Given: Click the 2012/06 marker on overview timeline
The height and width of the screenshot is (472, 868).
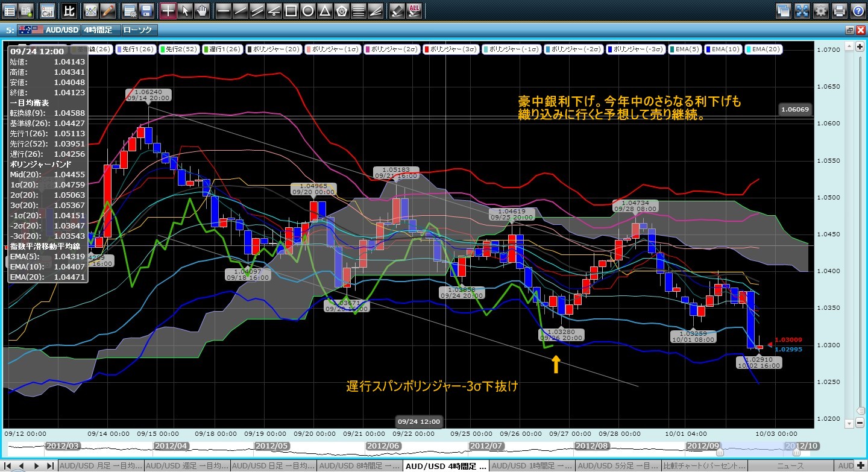Looking at the screenshot, I should pos(383,445).
